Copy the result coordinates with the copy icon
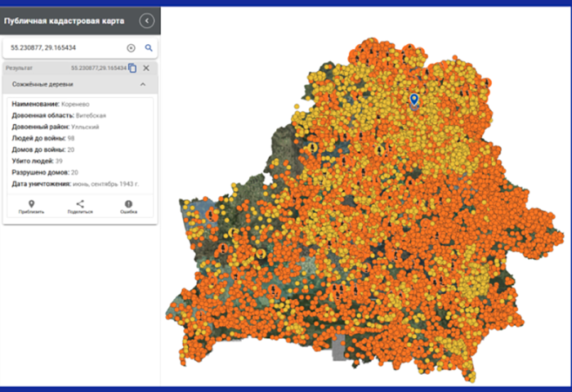 pyautogui.click(x=132, y=68)
